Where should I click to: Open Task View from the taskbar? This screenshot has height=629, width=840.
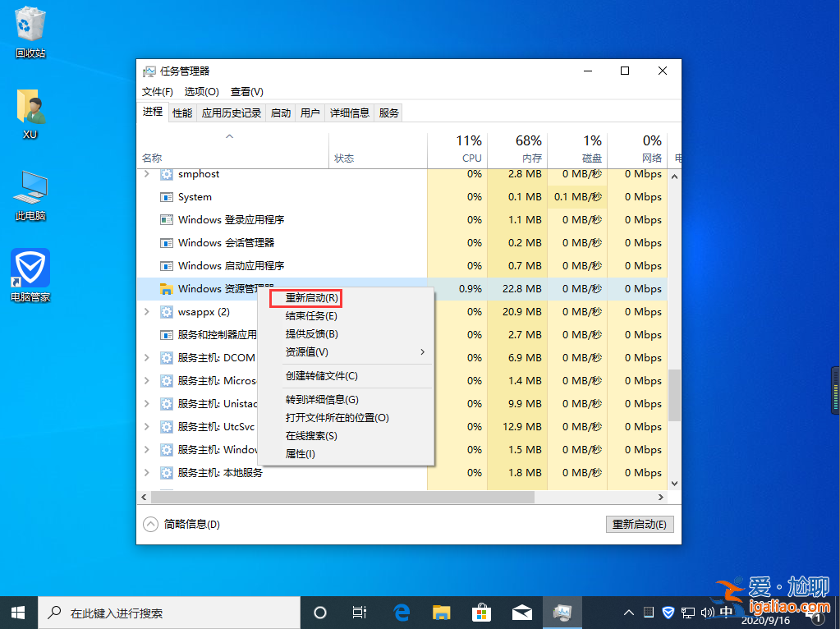pos(359,612)
